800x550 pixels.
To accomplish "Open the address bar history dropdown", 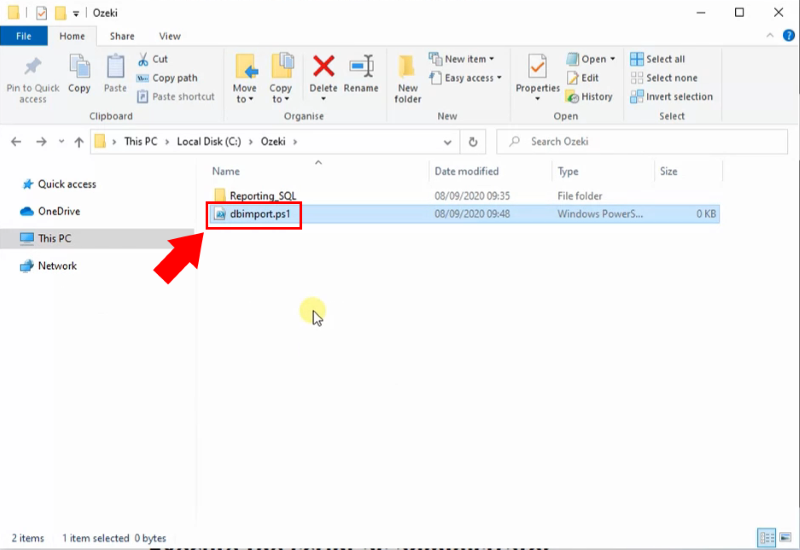I will click(x=447, y=142).
